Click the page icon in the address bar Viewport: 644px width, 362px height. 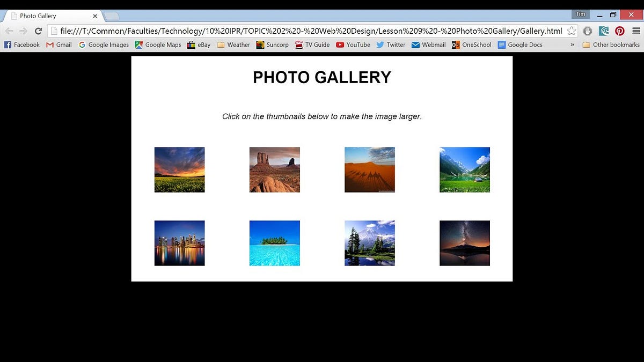[54, 31]
